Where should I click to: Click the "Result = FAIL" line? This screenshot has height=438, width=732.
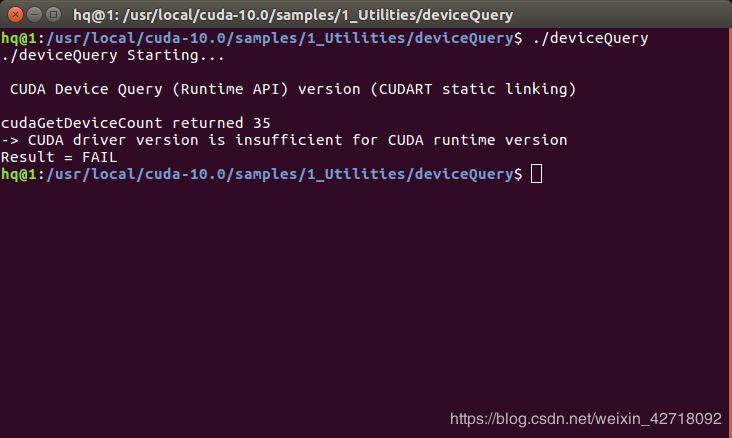tap(59, 157)
